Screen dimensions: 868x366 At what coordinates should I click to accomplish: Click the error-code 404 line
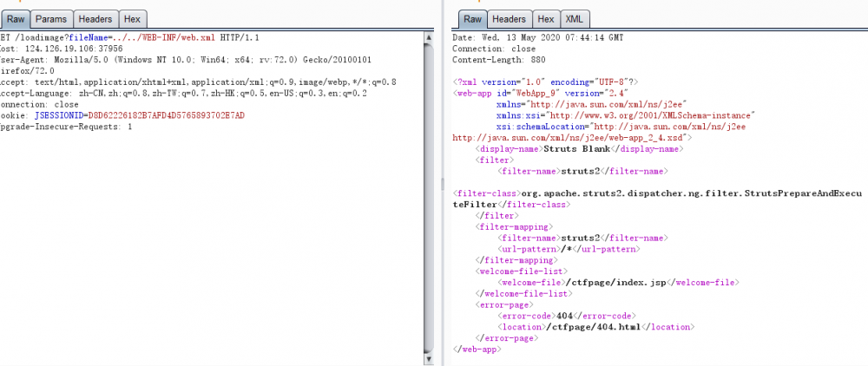565,316
